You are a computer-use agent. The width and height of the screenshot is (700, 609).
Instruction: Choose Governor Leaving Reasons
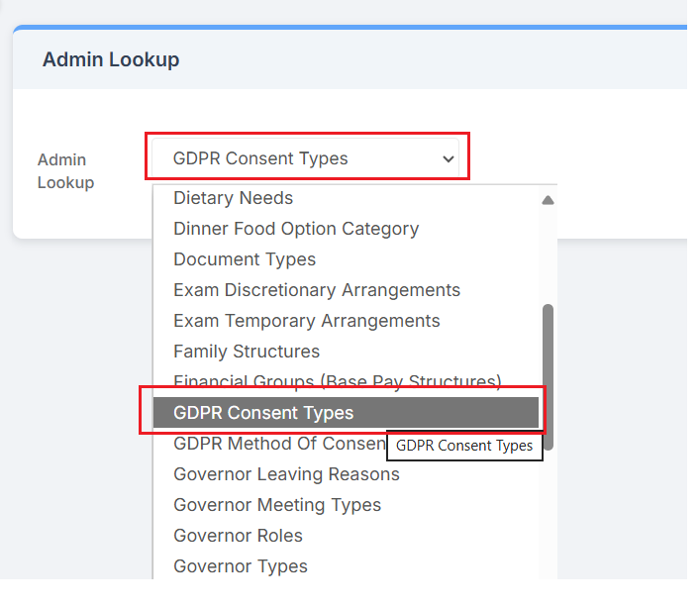286,474
